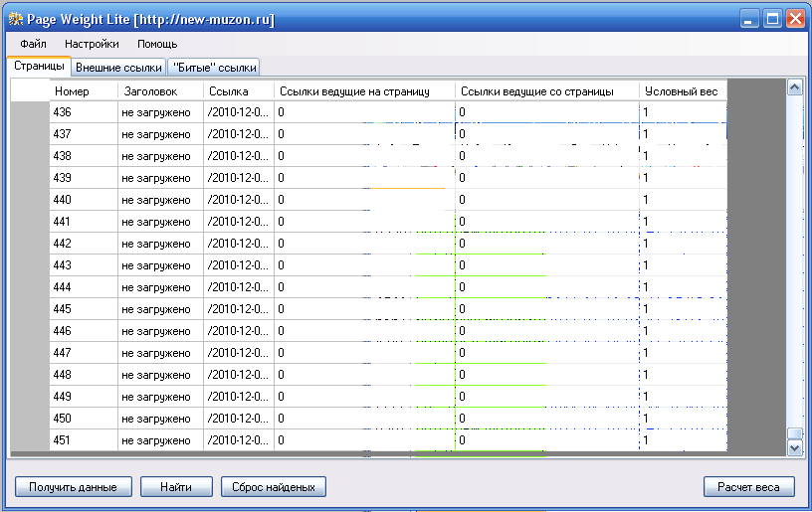
Task: Switch to the Внешние ссылки tab
Action: (118, 68)
